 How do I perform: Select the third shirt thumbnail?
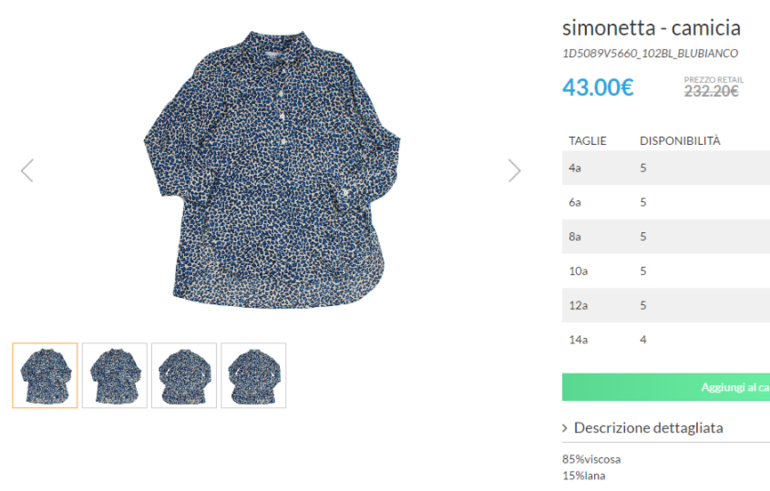point(184,375)
